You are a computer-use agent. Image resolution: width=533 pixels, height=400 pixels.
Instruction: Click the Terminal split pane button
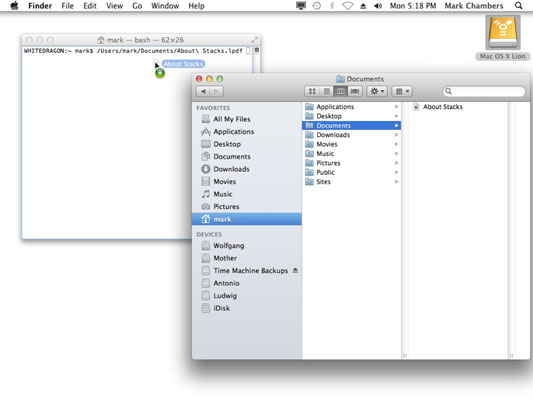pos(257,50)
